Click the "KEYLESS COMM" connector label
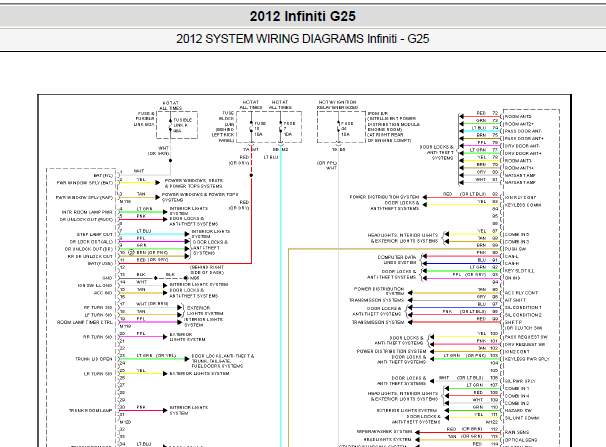The width and height of the screenshot is (606, 447). [x=523, y=205]
